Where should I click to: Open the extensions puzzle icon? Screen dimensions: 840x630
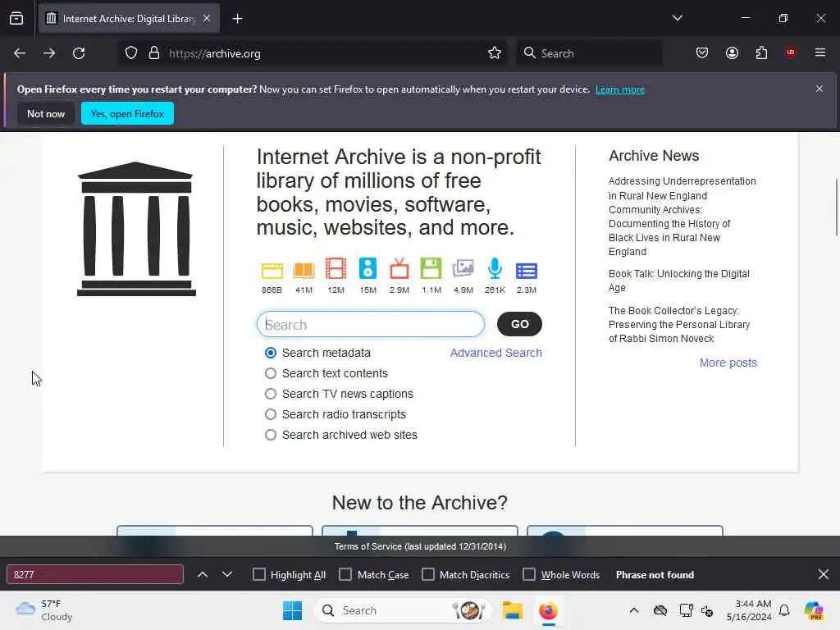coord(761,53)
